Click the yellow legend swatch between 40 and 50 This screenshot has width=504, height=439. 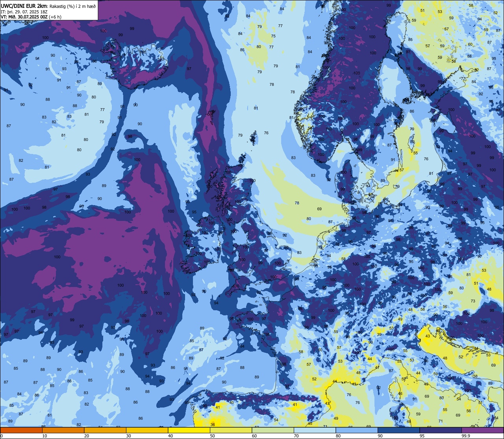189,430
